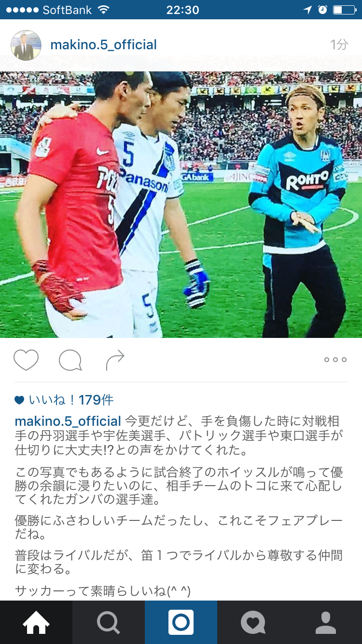Open activity tab with heart bubble icon
Image resolution: width=362 pixels, height=644 pixels.
(x=253, y=622)
